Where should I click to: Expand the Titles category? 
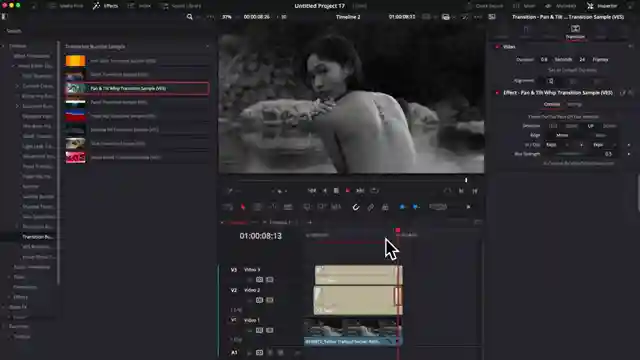point(9,277)
